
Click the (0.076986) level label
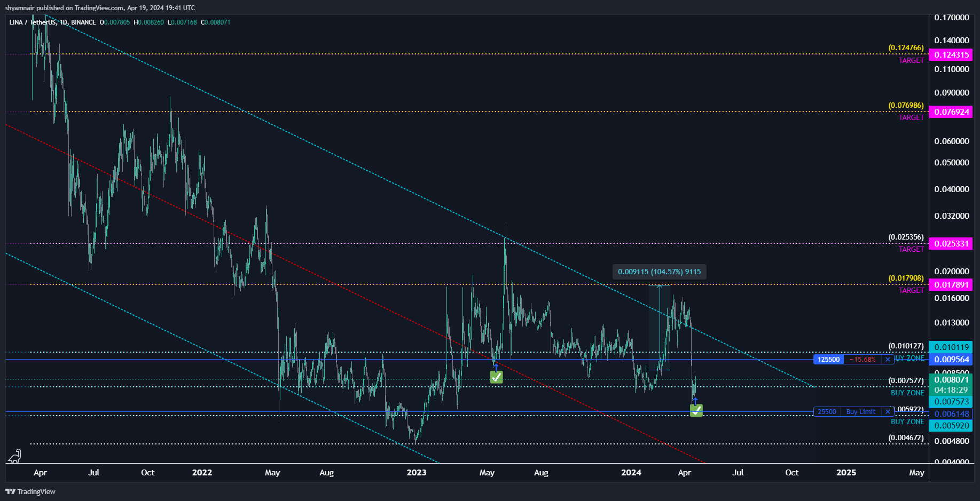coord(906,105)
